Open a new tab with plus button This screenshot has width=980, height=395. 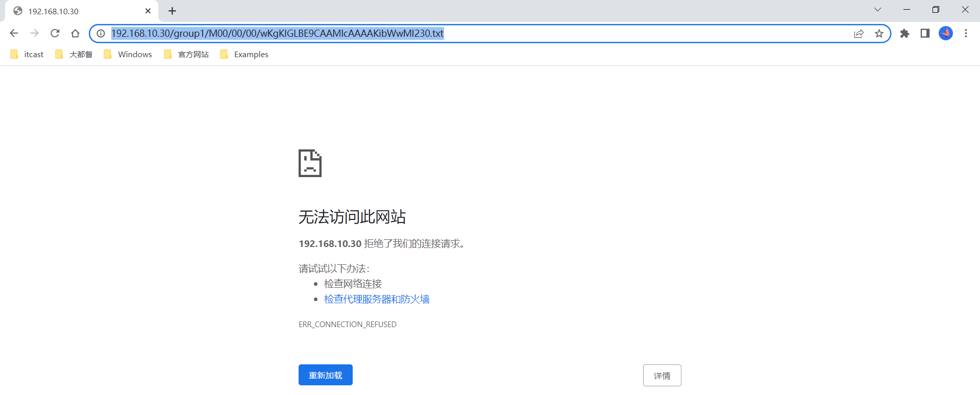coord(172,11)
